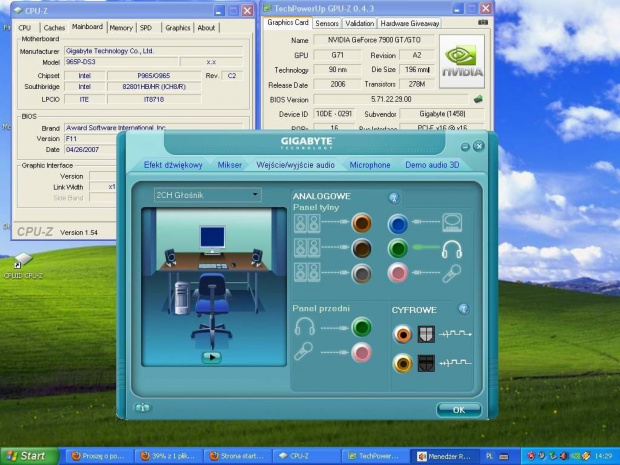Click the GPU-Z screenshot camera icon
The image size is (620, 465).
[483, 23]
